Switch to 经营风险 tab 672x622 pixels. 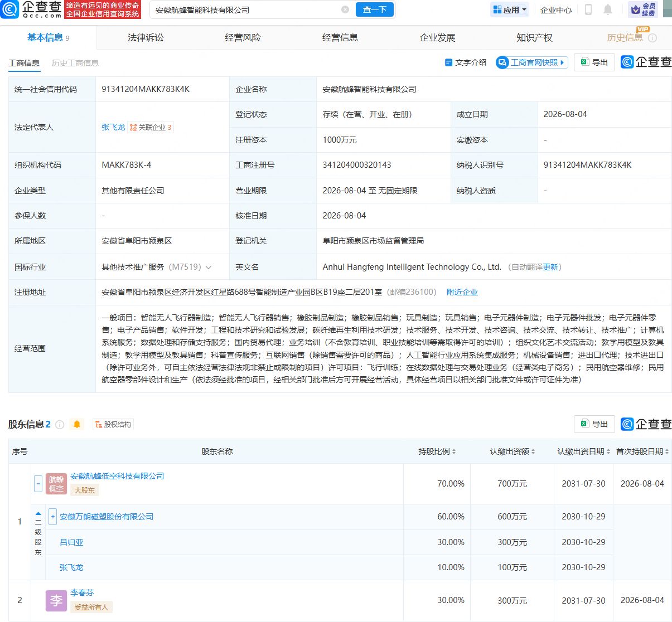243,37
